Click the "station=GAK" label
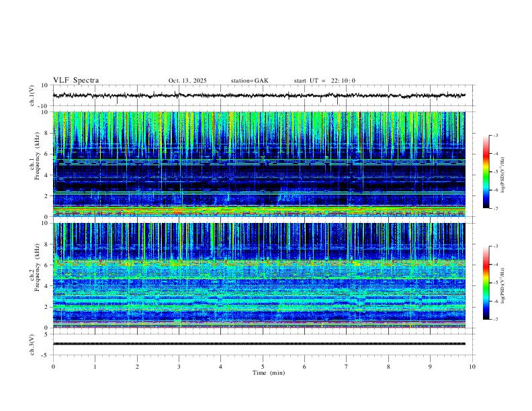532x411 pixels. 249,81
